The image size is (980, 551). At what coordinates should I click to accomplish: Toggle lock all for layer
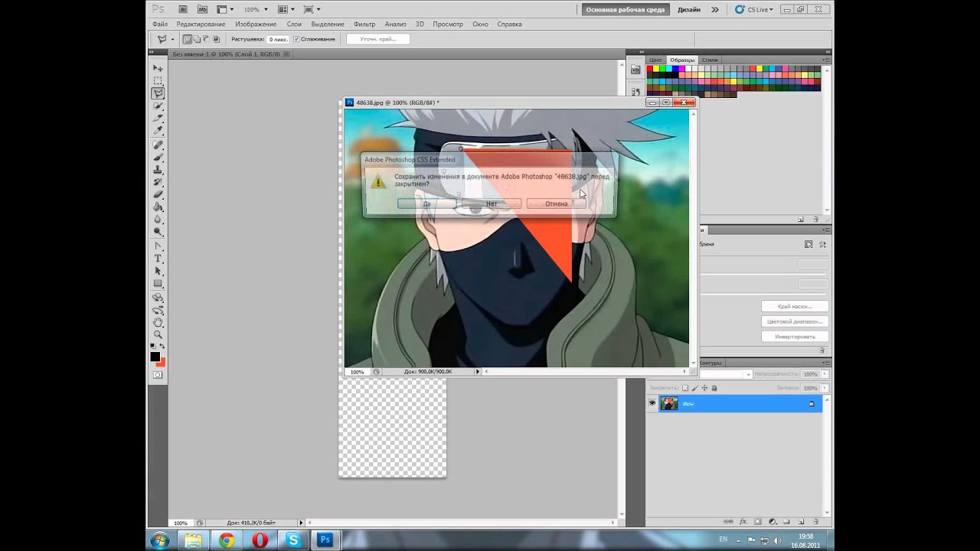tap(714, 388)
